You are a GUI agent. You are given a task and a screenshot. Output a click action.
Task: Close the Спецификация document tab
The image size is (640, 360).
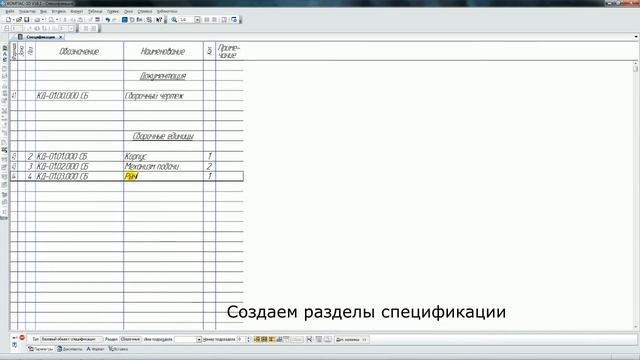[x=61, y=37]
